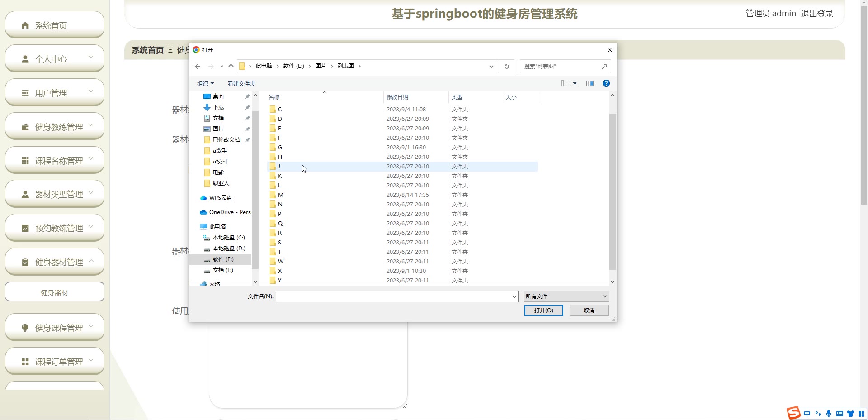Open recent locations dropdown arrow
The width and height of the screenshot is (868, 420).
(222, 67)
